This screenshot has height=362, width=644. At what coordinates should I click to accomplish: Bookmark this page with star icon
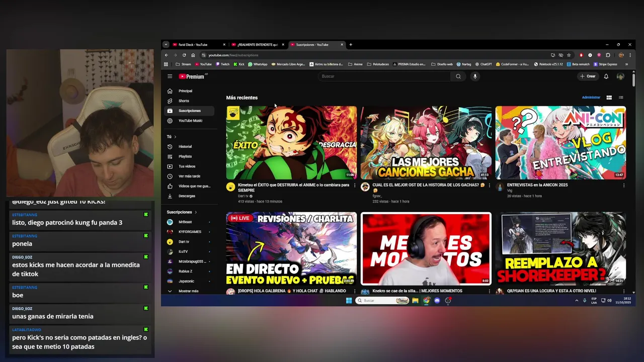click(x=569, y=55)
